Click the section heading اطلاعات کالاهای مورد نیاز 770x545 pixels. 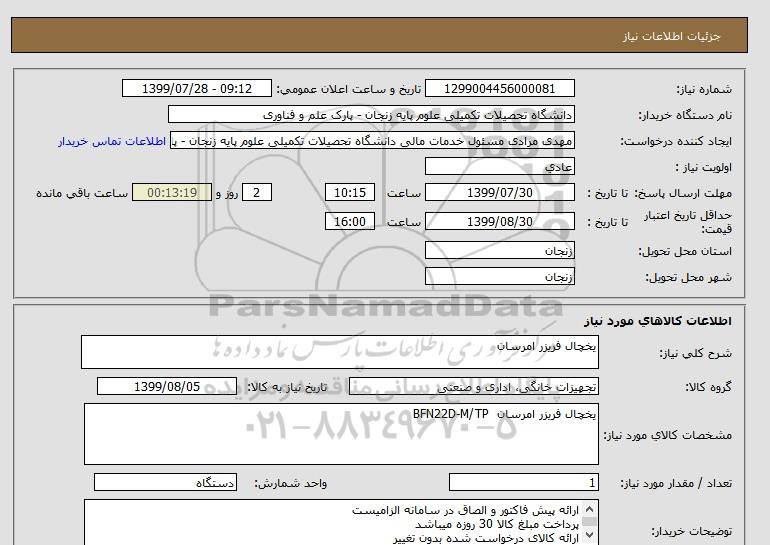[658, 321]
